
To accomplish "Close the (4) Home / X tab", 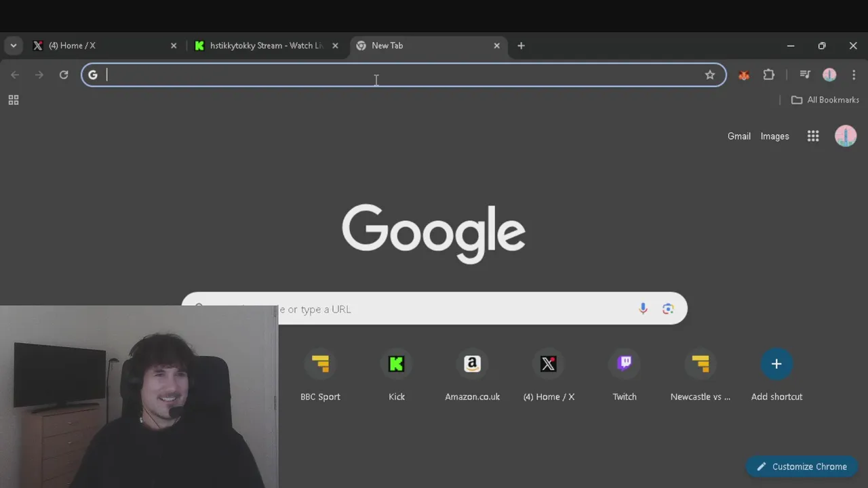I will pyautogui.click(x=174, y=46).
